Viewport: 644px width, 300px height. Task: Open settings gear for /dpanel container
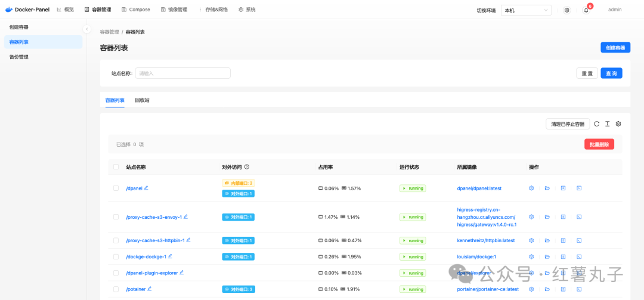point(531,188)
